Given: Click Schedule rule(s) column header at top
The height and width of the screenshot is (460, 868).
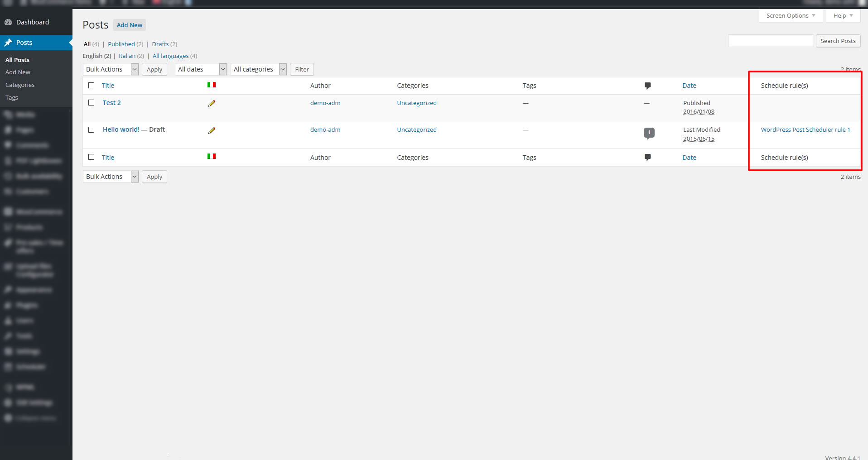Looking at the screenshot, I should tap(784, 86).
